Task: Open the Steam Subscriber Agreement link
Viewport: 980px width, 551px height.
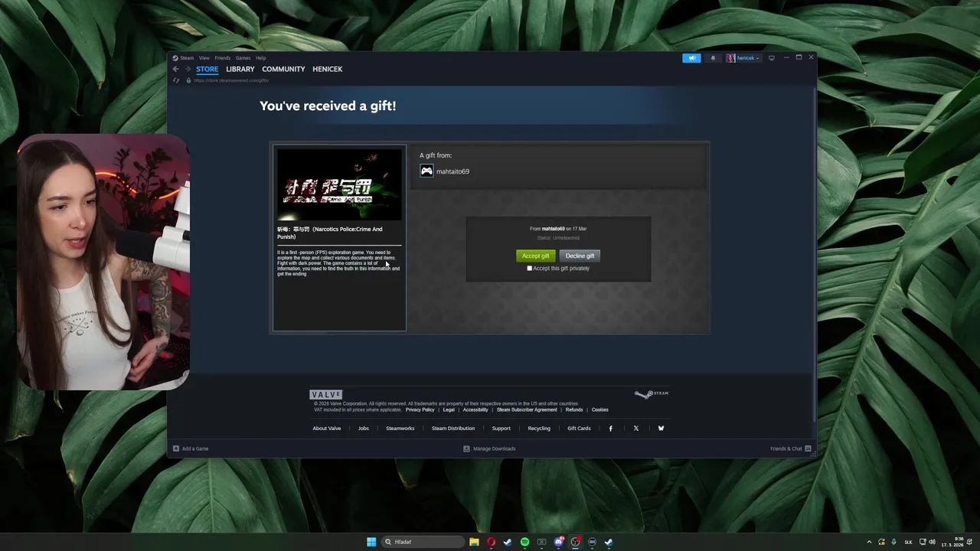Action: pos(527,410)
